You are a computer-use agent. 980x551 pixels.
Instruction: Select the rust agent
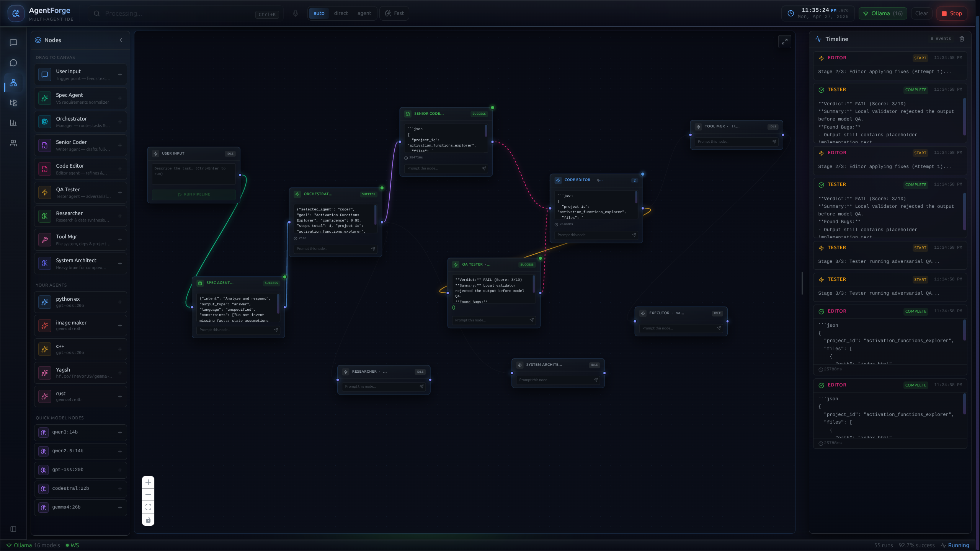tap(80, 396)
